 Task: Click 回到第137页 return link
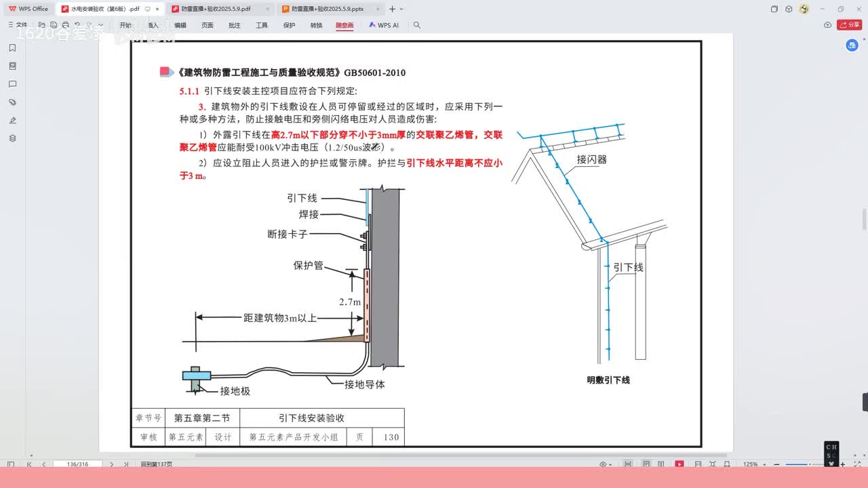[x=156, y=464]
